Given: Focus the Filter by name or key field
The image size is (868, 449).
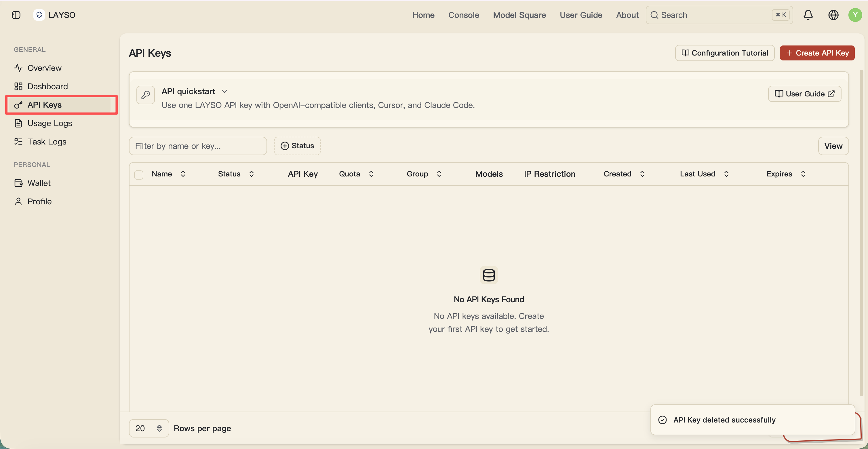Looking at the screenshot, I should tap(198, 146).
